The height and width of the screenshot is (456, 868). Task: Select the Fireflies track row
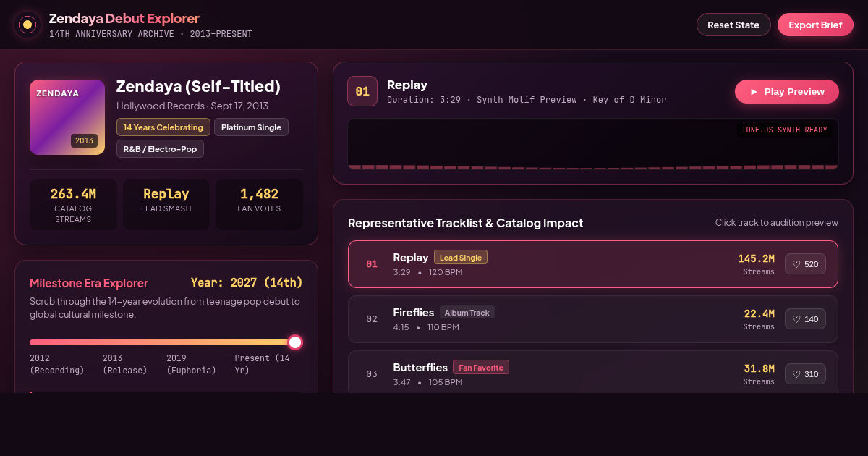point(593,319)
